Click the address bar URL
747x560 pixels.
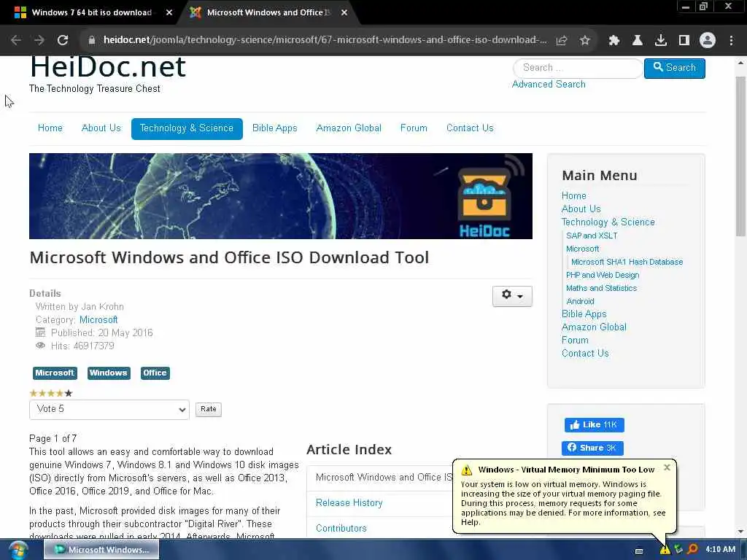325,40
